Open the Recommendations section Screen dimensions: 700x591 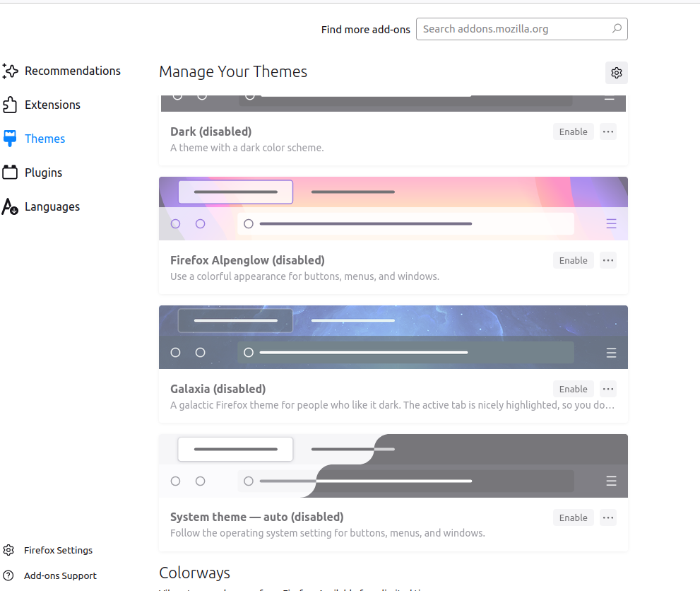[x=61, y=71]
